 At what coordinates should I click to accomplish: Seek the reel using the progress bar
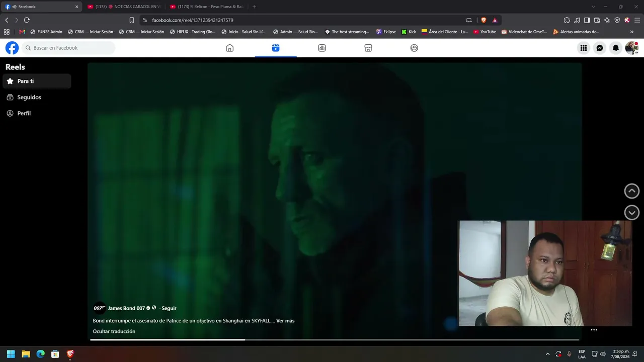[335, 340]
